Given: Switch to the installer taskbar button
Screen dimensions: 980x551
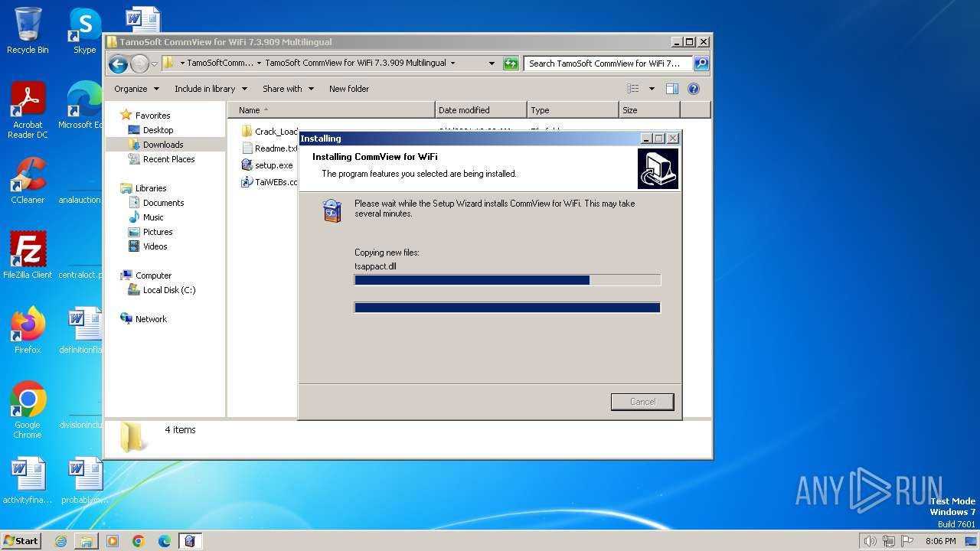Looking at the screenshot, I should tap(190, 541).
